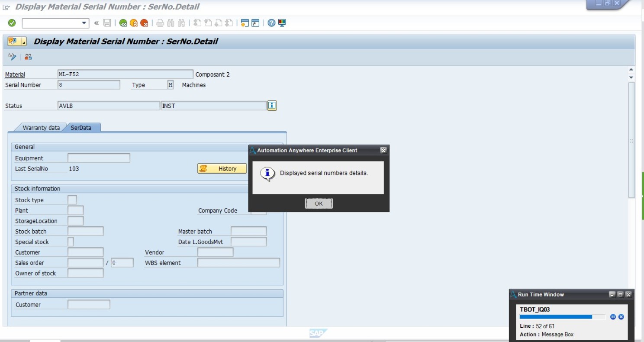This screenshot has height=342, width=644.
Task: Select the SerData tab
Action: point(81,128)
